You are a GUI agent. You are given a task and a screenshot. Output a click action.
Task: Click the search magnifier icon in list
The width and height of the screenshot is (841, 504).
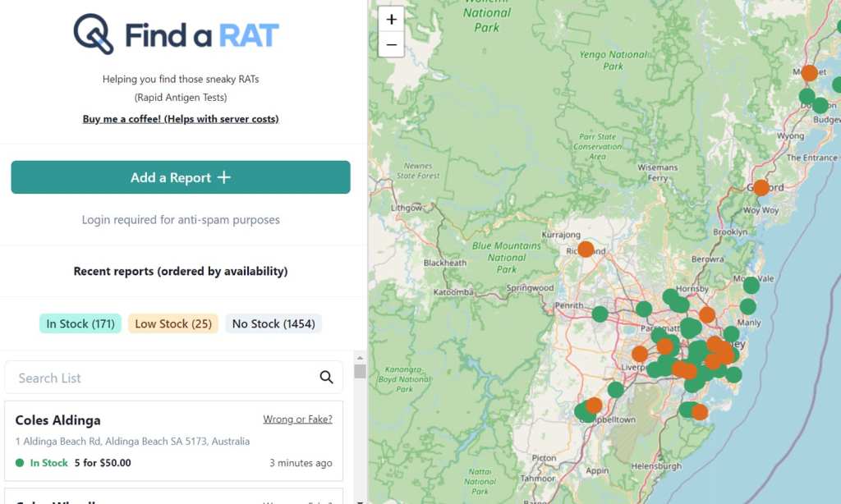pyautogui.click(x=326, y=378)
